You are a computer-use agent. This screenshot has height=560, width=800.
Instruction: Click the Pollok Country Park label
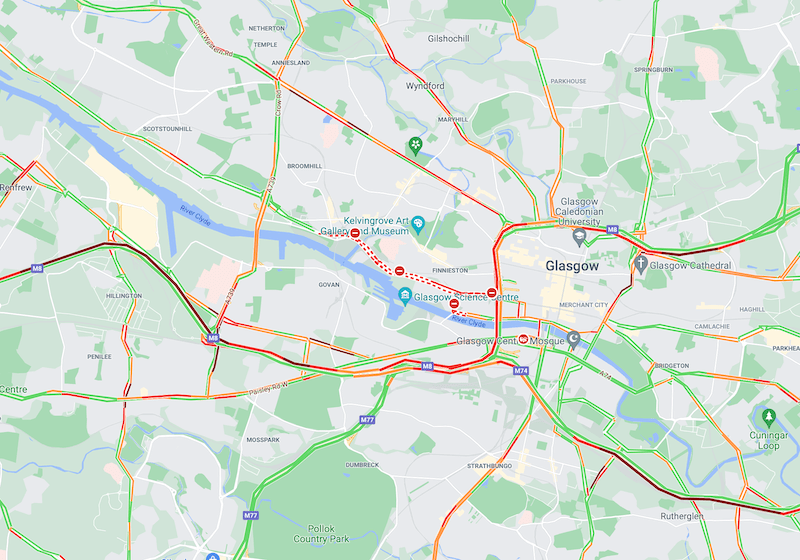[321, 533]
